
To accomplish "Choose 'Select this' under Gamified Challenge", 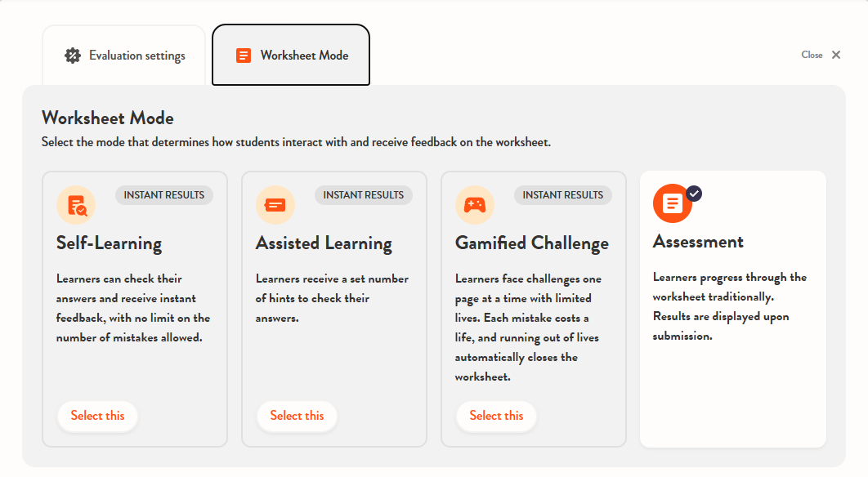I will 496,416.
